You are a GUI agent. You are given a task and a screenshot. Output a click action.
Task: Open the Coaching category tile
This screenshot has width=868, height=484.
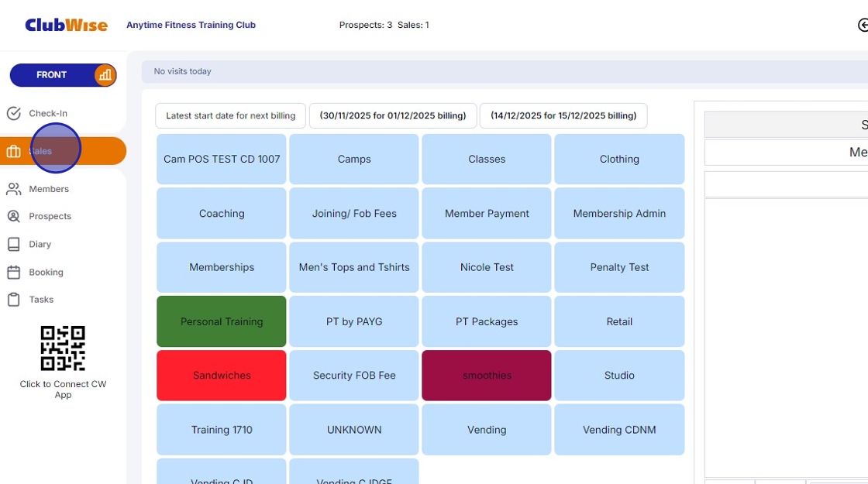[222, 214]
